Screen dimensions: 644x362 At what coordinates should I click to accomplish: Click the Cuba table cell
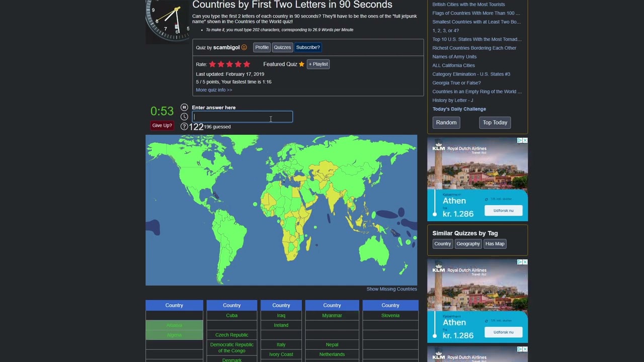[x=232, y=316]
